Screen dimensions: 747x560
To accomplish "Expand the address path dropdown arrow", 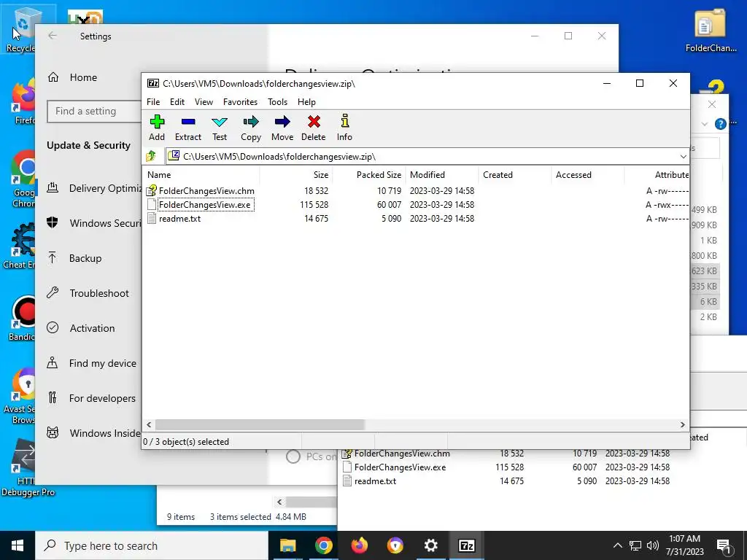I will pos(683,157).
